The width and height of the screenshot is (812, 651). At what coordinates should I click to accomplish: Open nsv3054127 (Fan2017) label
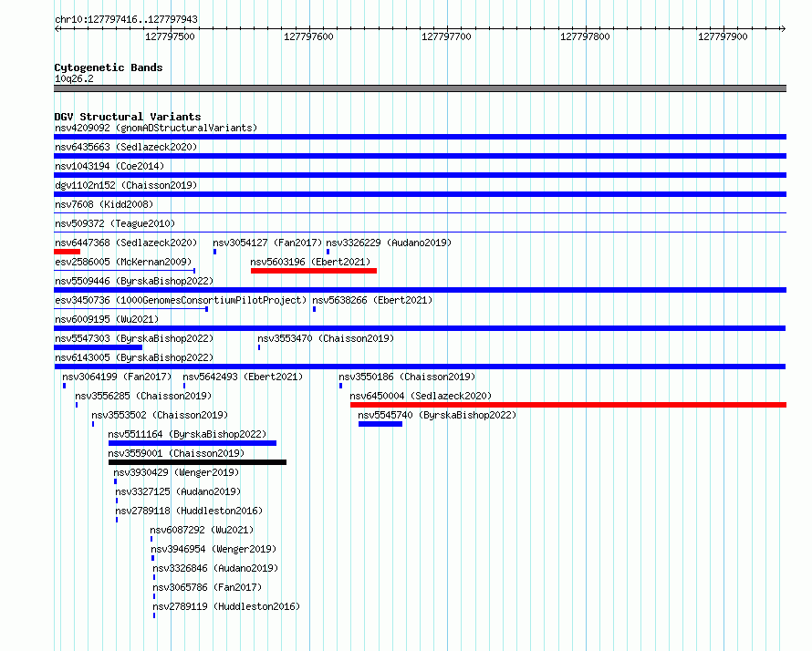click(x=267, y=243)
